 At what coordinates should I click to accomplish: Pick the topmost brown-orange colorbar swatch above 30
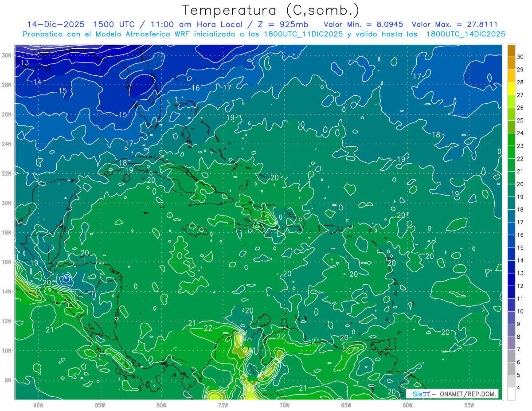tap(511, 51)
